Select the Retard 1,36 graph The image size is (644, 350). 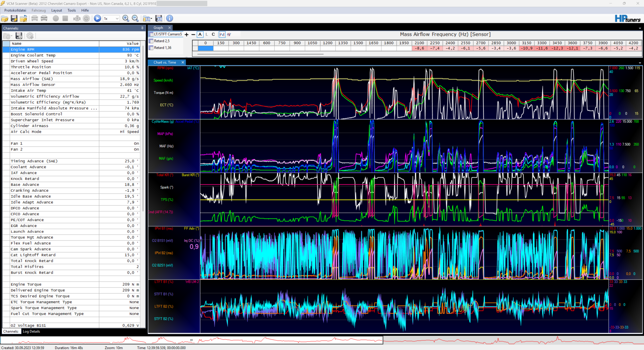(160, 48)
